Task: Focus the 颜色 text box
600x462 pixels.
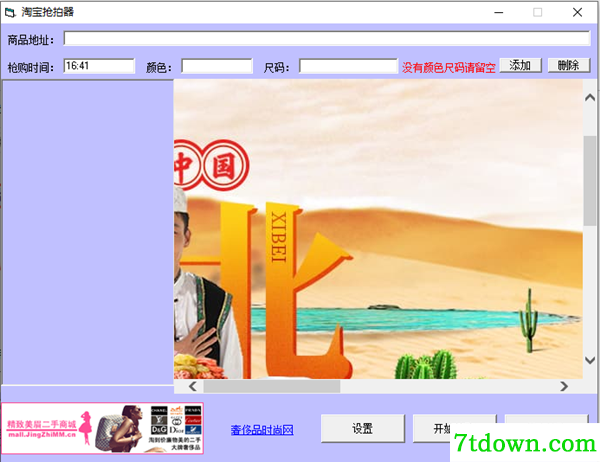Action: tap(217, 66)
